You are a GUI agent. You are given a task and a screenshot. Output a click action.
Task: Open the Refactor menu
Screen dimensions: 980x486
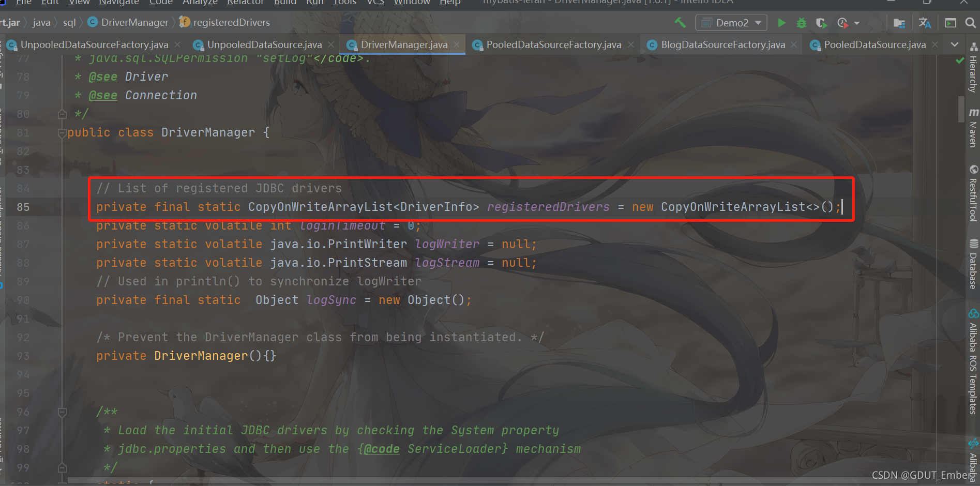coord(245,2)
